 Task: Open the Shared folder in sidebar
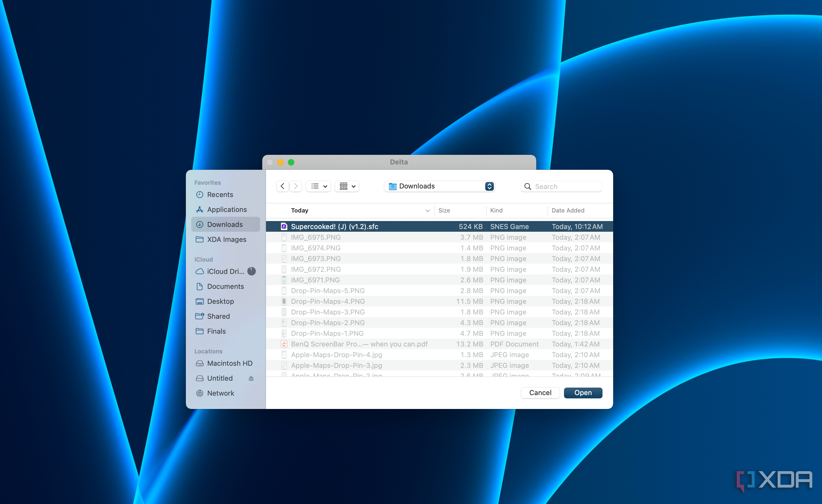226,316
